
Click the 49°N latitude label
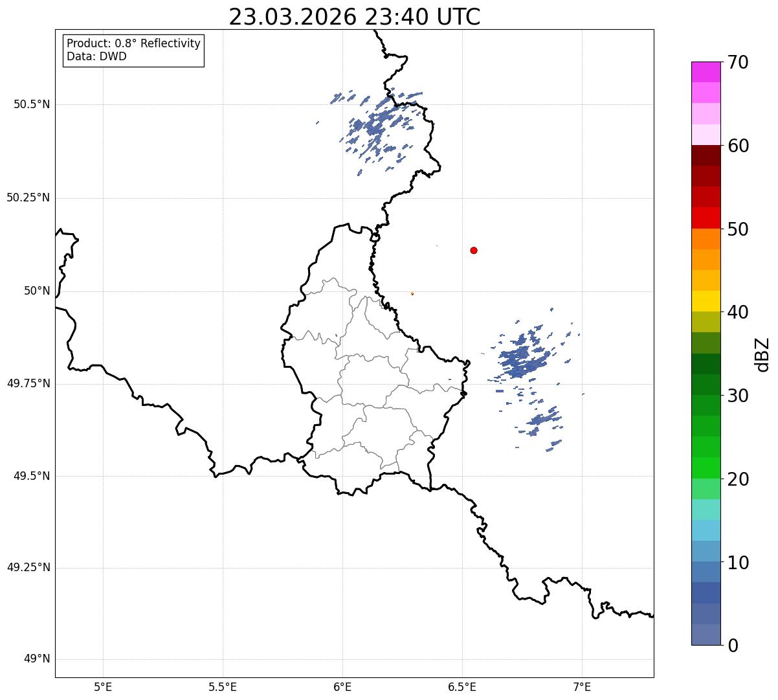click(37, 659)
